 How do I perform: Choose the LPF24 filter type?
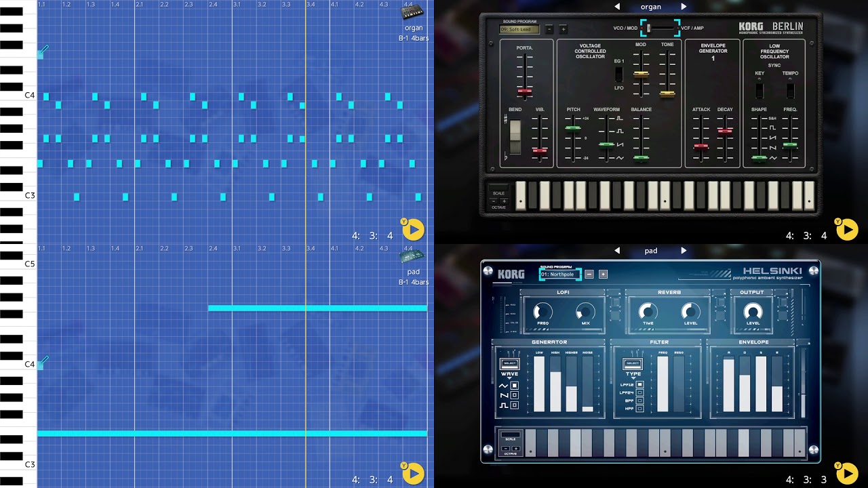point(639,392)
